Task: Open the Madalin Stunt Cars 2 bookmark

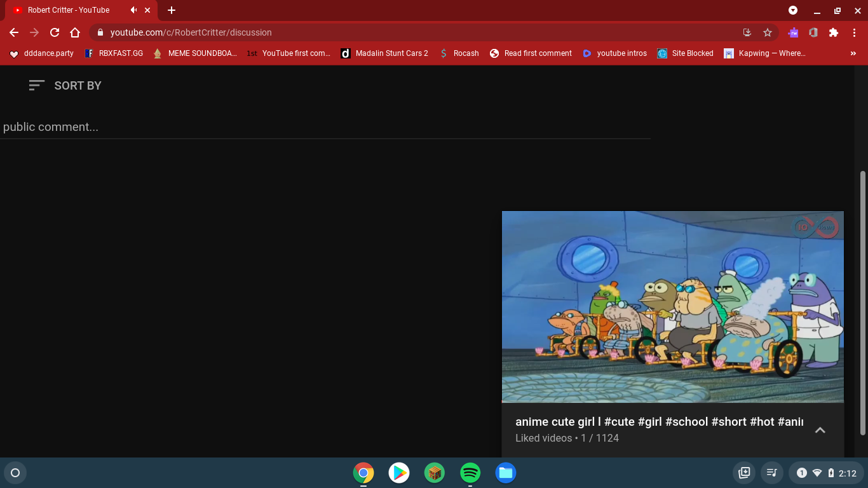Action: pos(384,53)
